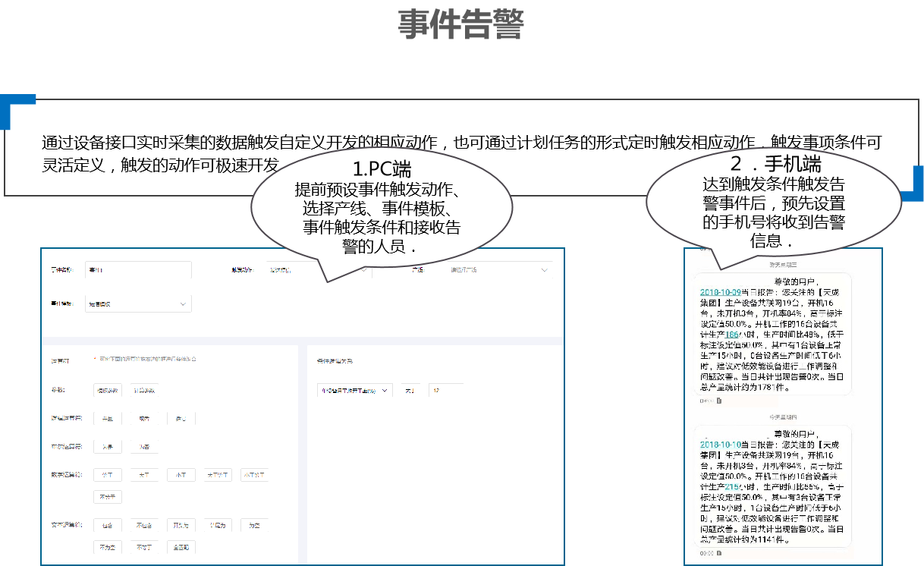924x566 pixels.
Task: Click the value field containing 12
Action: point(445,390)
